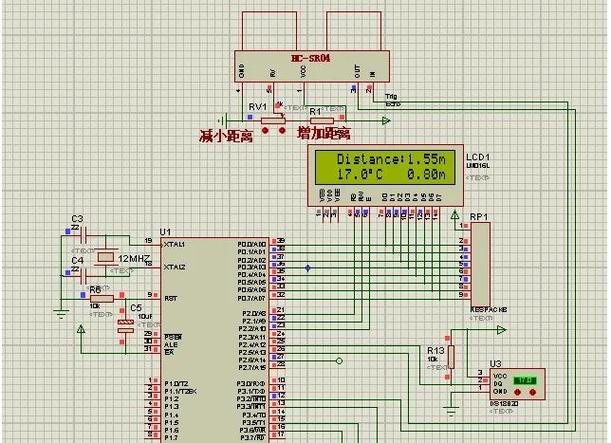Select the C5 10uF electrolytic capacitor
The width and height of the screenshot is (611, 443).
(x=125, y=326)
